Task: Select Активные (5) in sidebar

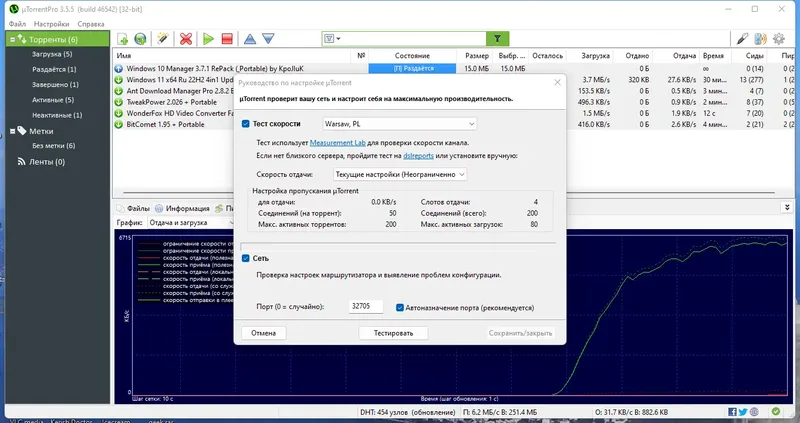Action: click(x=53, y=100)
